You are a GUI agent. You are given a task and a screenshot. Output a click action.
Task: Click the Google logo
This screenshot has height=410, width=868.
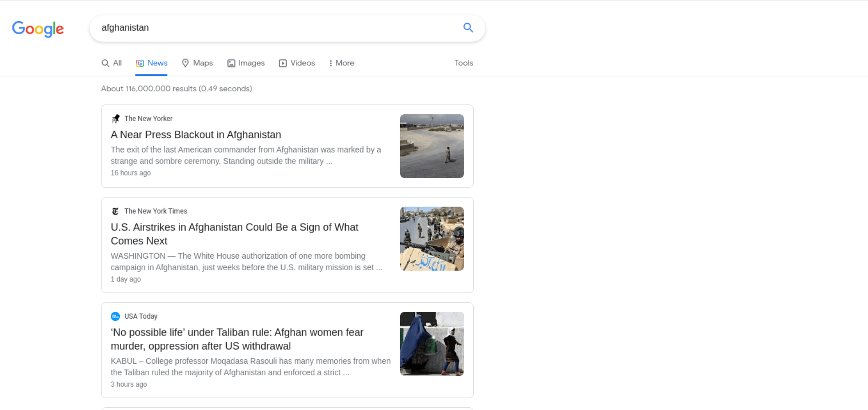38,29
